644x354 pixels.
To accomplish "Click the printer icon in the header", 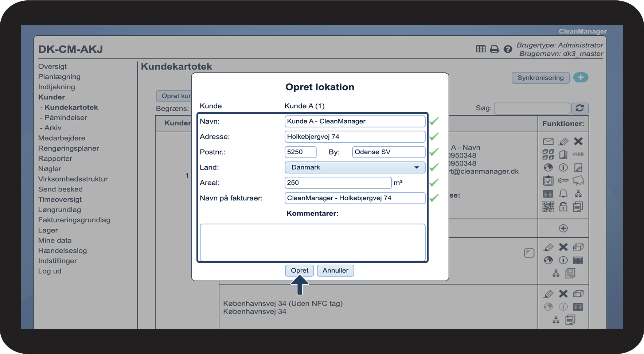I will tap(494, 49).
